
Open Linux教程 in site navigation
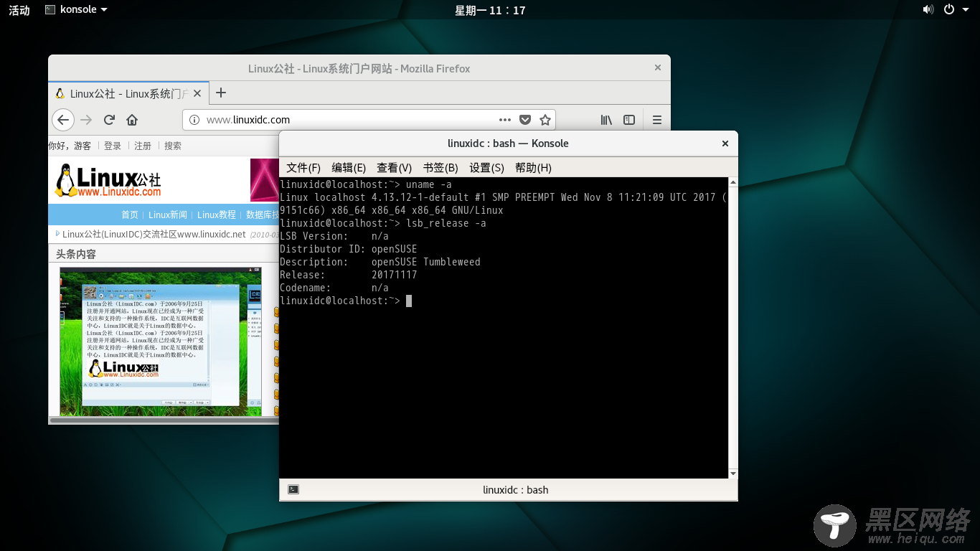click(x=217, y=215)
